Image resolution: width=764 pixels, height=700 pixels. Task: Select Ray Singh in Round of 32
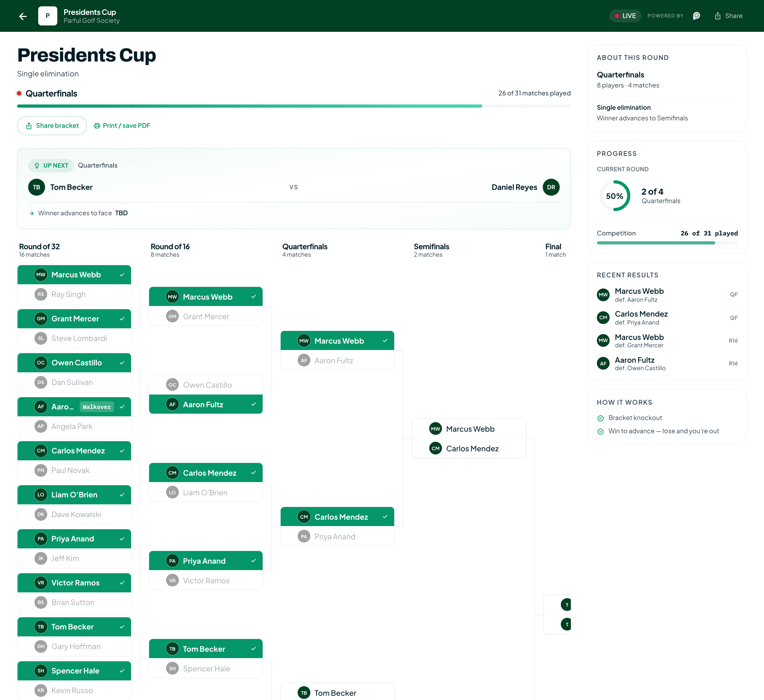(x=74, y=294)
